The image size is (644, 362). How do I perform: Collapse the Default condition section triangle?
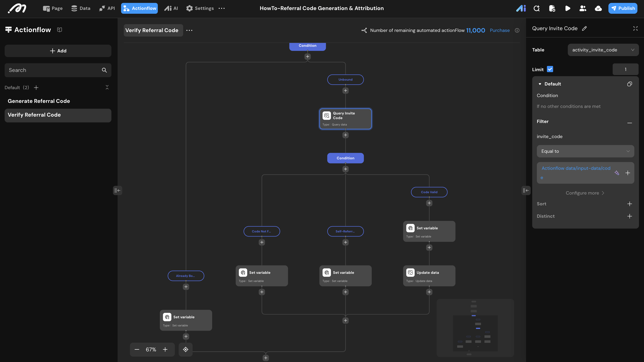[540, 84]
